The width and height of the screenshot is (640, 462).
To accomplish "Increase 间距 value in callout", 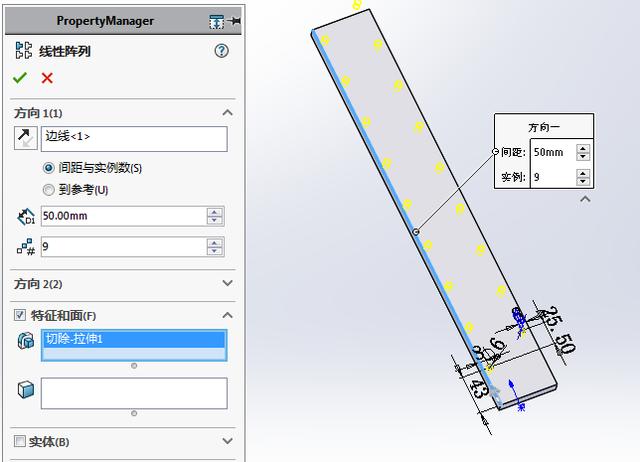I will 583,149.
